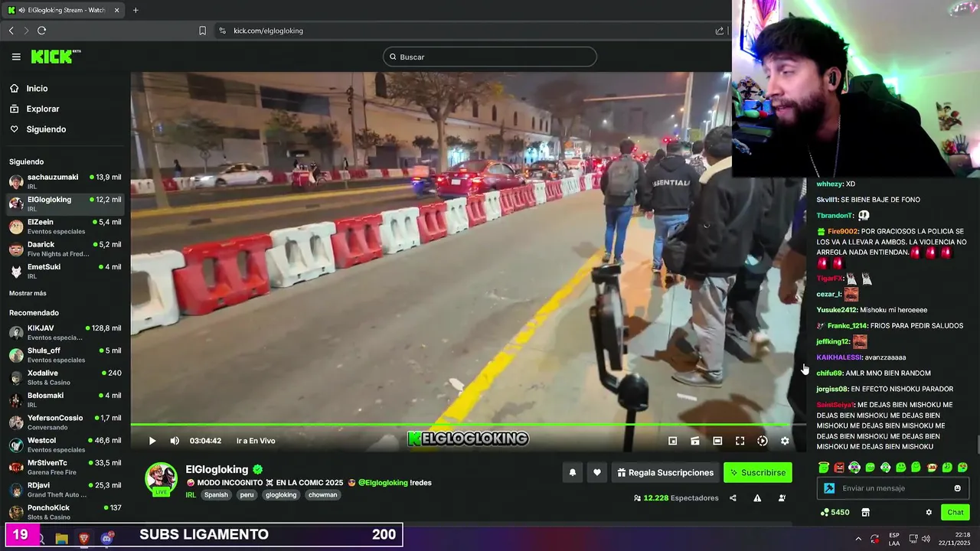The height and width of the screenshot is (551, 980).
Task: Click the Regala Suscripciones button
Action: click(x=665, y=473)
